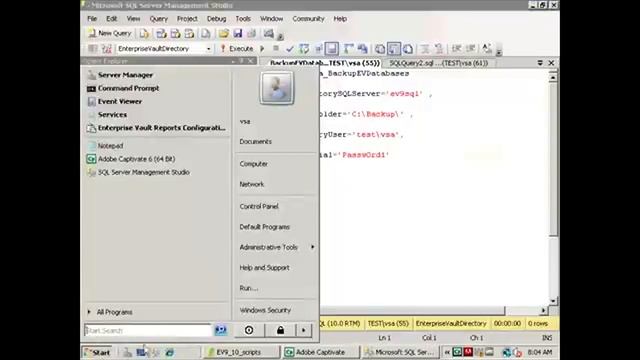Click the Start Search input box
This screenshot has width=640, height=360.
click(x=148, y=330)
